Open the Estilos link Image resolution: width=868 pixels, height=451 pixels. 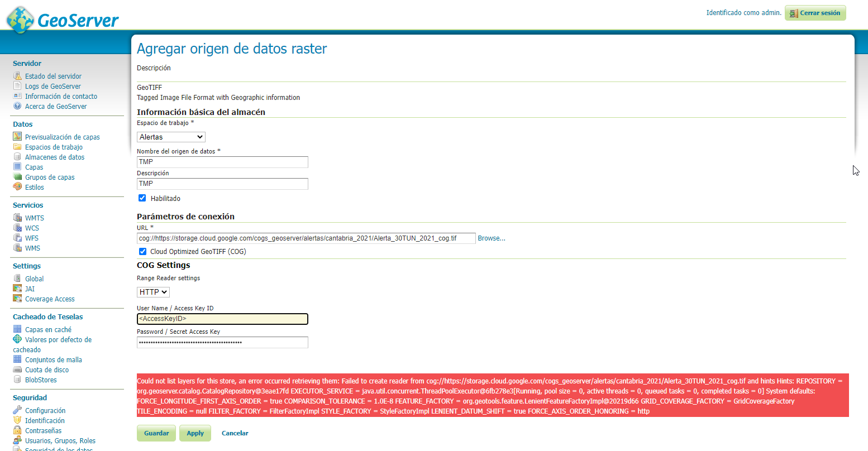click(x=35, y=187)
